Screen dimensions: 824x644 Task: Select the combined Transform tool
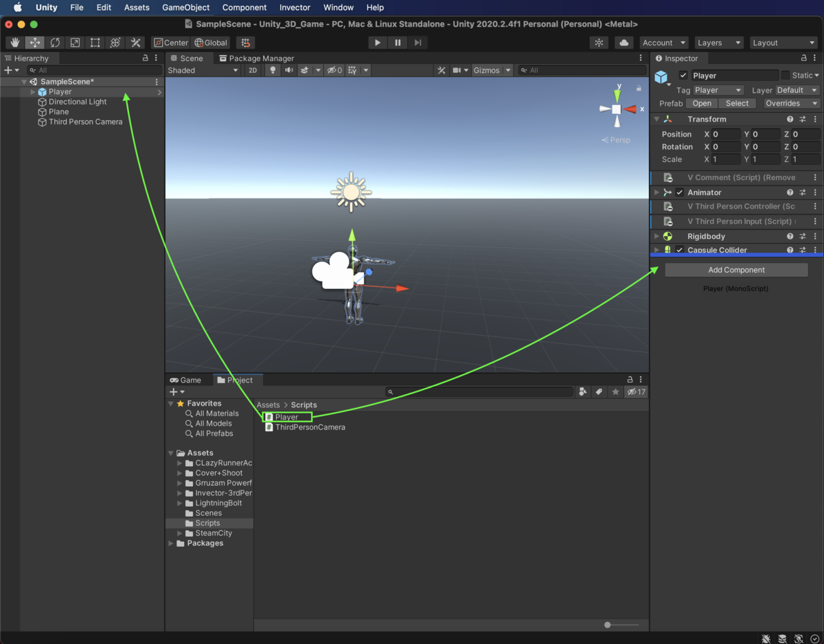coord(115,43)
